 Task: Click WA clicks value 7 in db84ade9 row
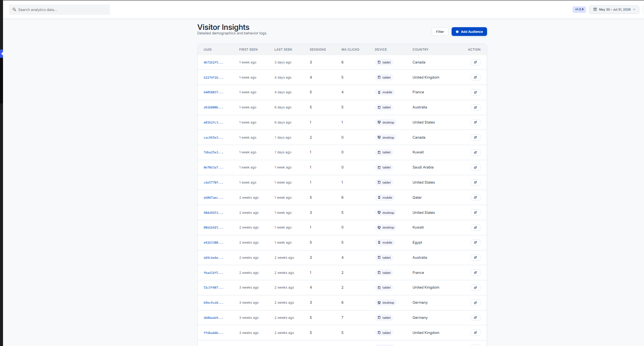pyautogui.click(x=343, y=318)
